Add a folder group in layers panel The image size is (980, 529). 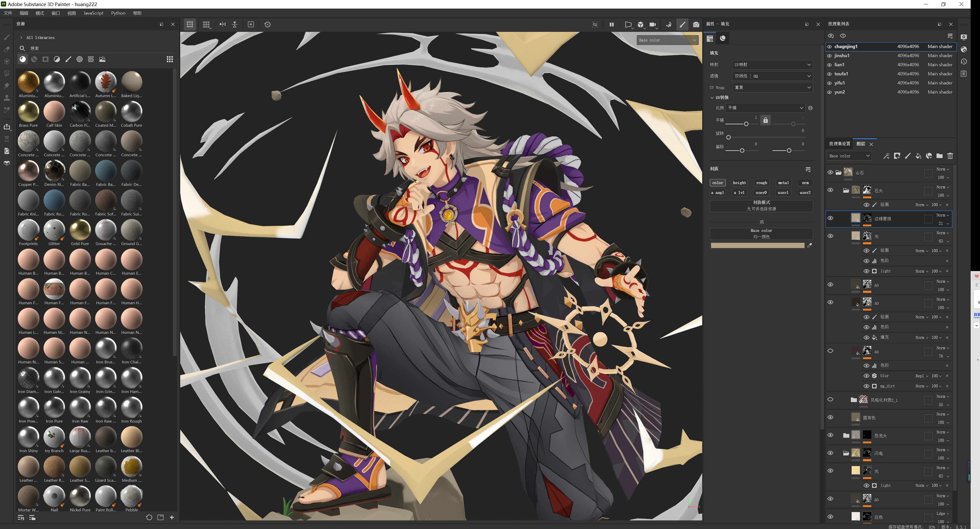tap(939, 156)
